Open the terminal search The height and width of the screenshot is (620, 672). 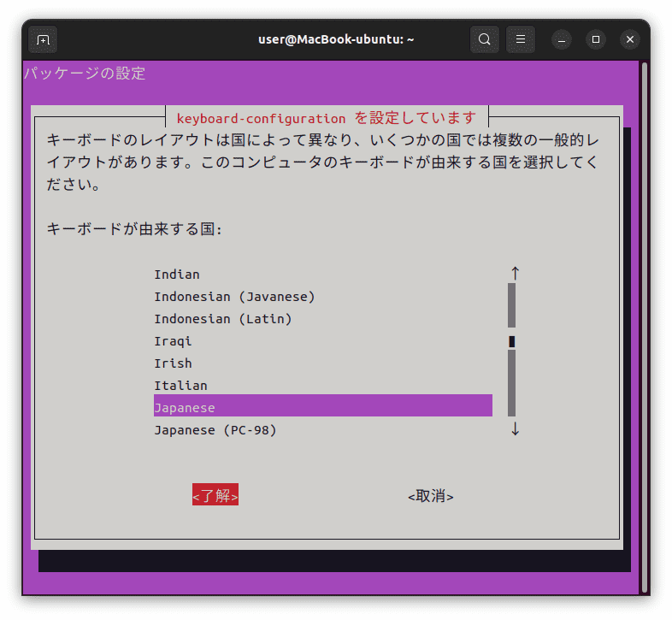(484, 39)
